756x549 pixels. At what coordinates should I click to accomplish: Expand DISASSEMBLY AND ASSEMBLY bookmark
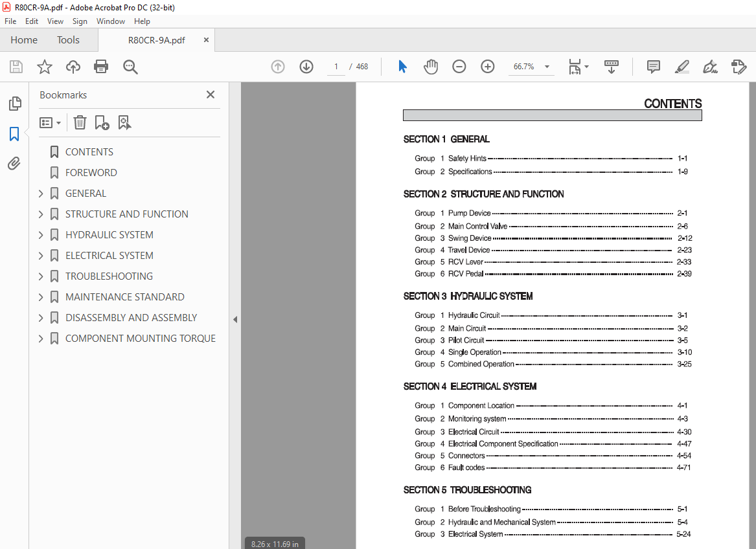pos(41,318)
